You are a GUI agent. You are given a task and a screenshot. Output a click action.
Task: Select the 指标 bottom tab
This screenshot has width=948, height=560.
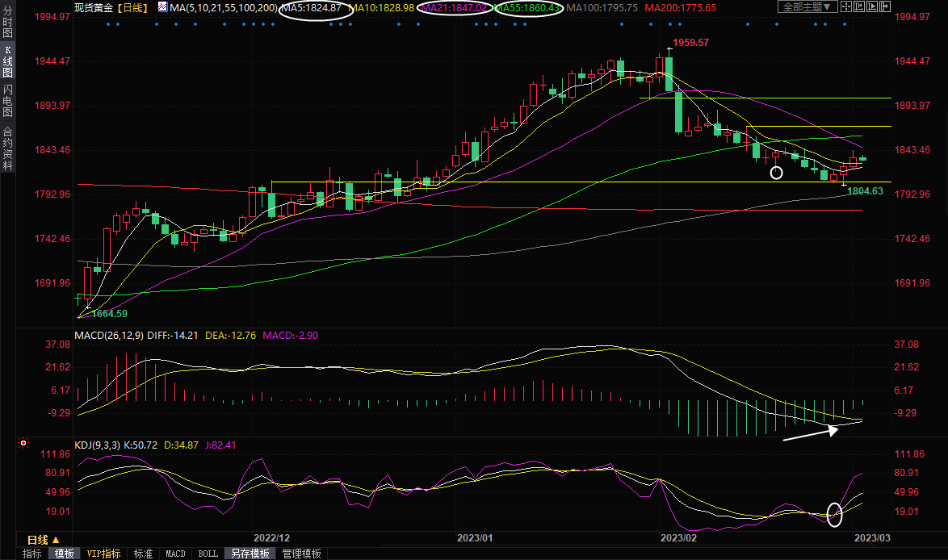click(x=32, y=554)
